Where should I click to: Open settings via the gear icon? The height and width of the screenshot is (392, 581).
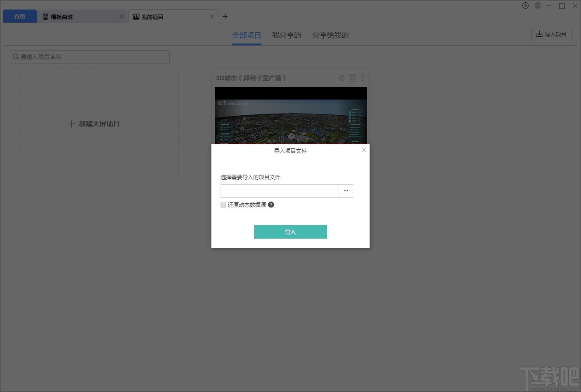coord(538,5)
